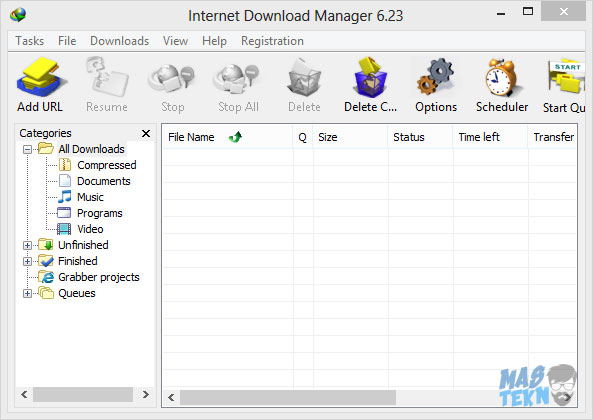
Task: Sort by Status column header
Action: coord(420,137)
